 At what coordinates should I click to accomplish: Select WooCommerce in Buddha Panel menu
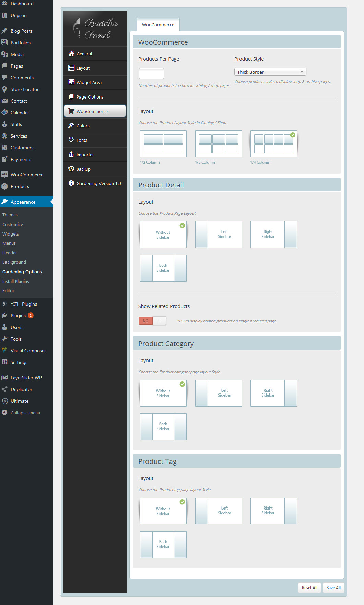pyautogui.click(x=95, y=111)
